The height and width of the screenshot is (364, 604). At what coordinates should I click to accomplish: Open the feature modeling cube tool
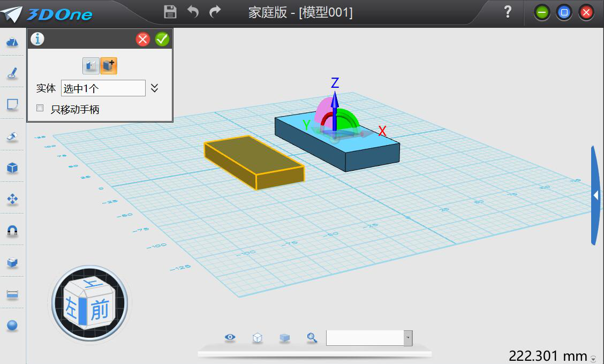click(x=12, y=168)
